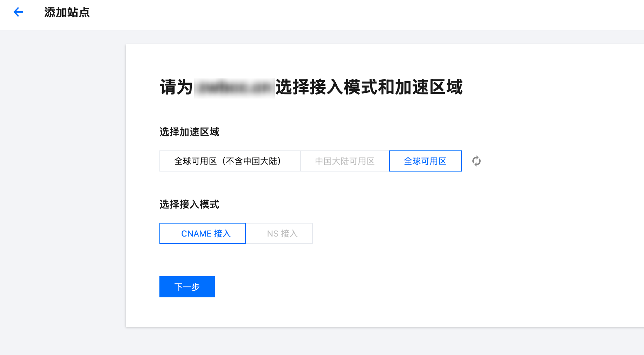Click the 添加站点 page title
644x355 pixels.
coord(67,13)
